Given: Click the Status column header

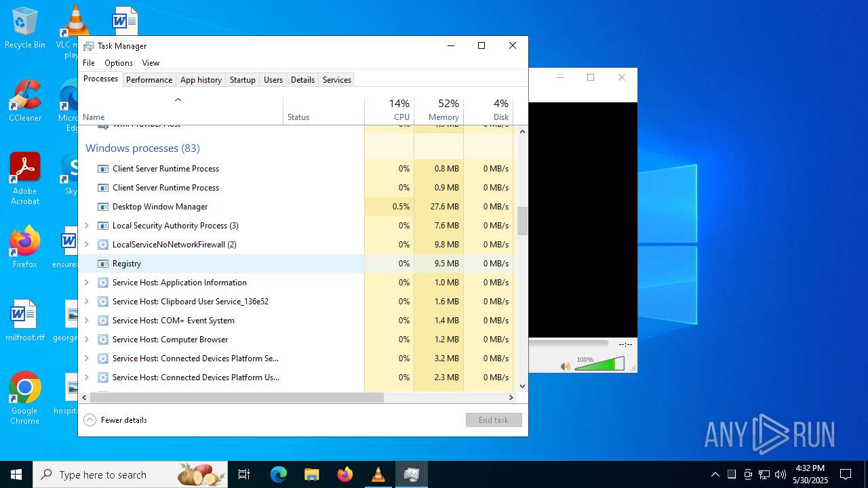Looking at the screenshot, I should tap(323, 111).
